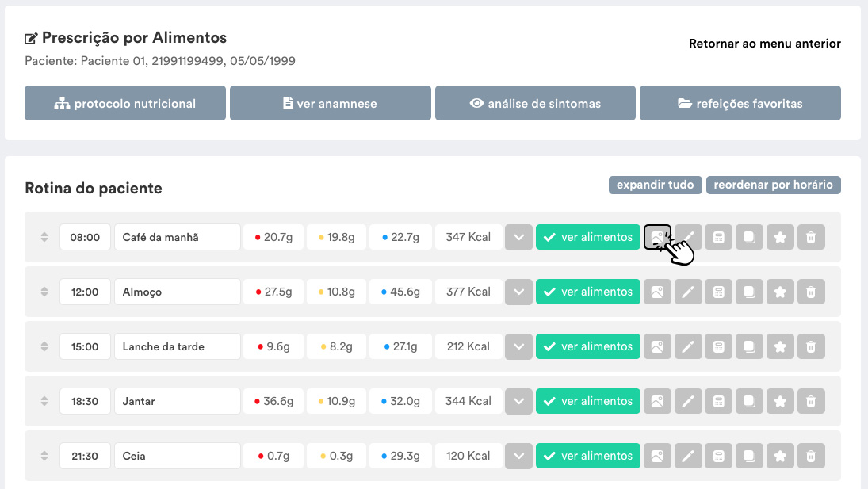Open calculator icon for Lanche da tarde

(x=718, y=346)
